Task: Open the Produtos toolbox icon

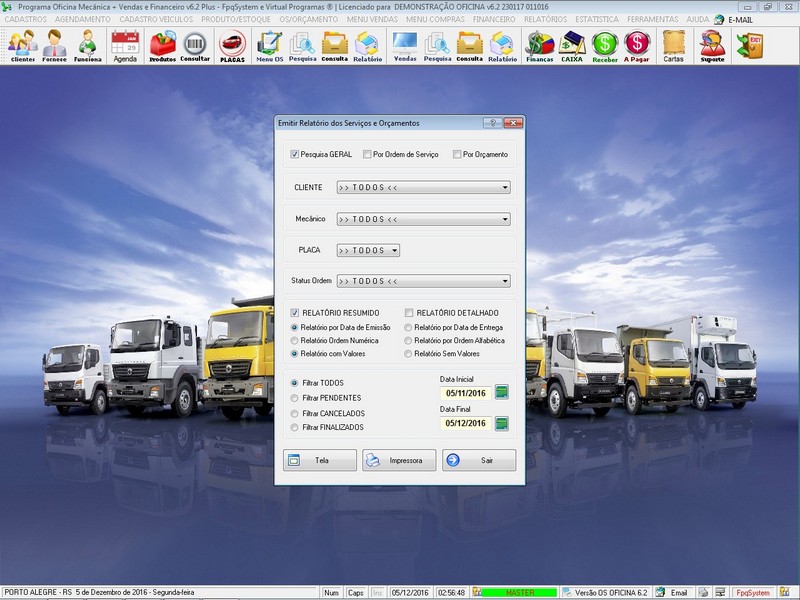Action: click(162, 46)
